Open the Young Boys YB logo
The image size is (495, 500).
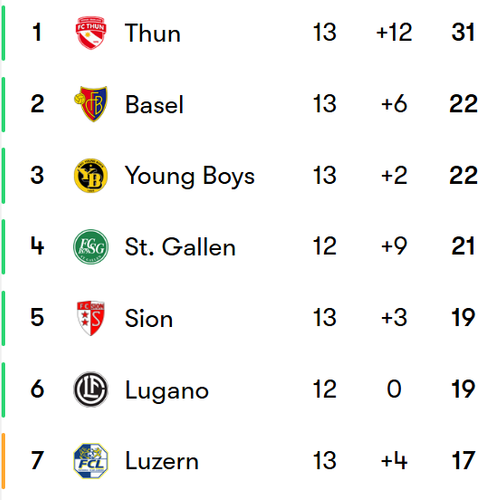tap(91, 175)
